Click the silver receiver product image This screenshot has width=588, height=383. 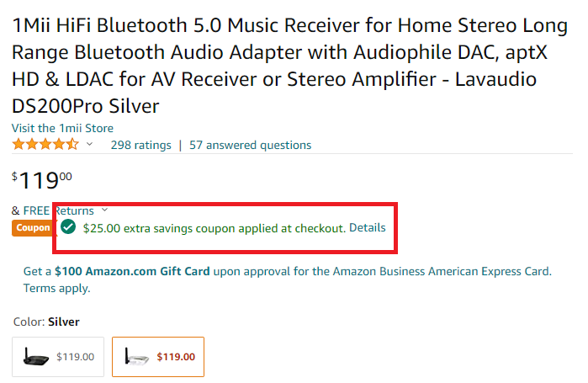click(x=136, y=357)
